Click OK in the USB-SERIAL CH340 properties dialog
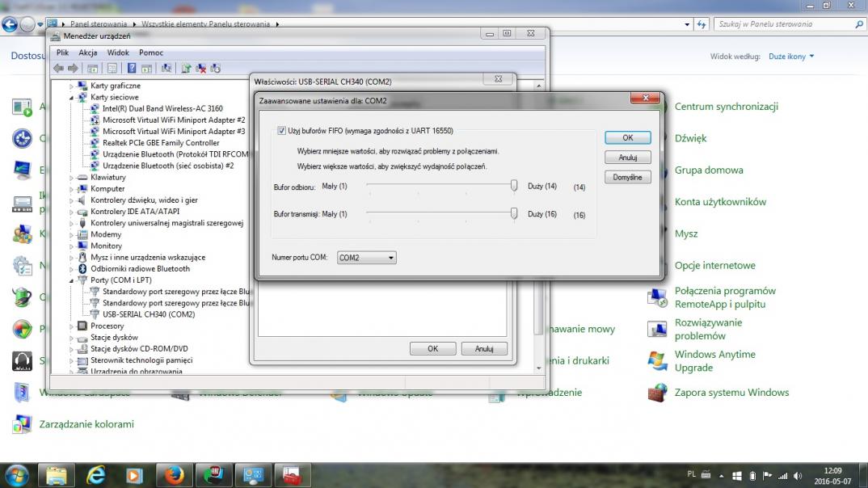The image size is (868, 488). 433,348
